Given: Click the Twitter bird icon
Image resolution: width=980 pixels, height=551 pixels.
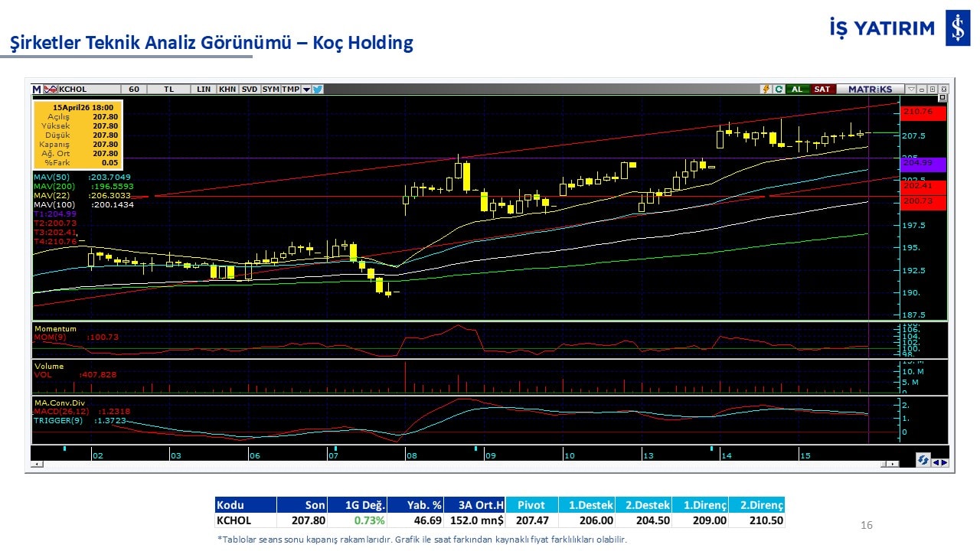Looking at the screenshot, I should point(318,90).
